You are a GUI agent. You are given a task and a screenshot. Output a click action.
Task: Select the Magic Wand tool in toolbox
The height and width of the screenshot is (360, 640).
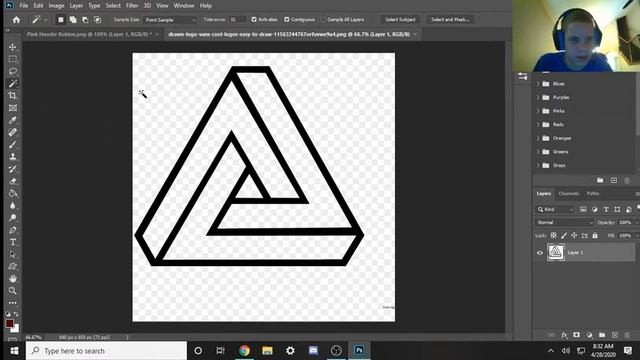(13, 84)
